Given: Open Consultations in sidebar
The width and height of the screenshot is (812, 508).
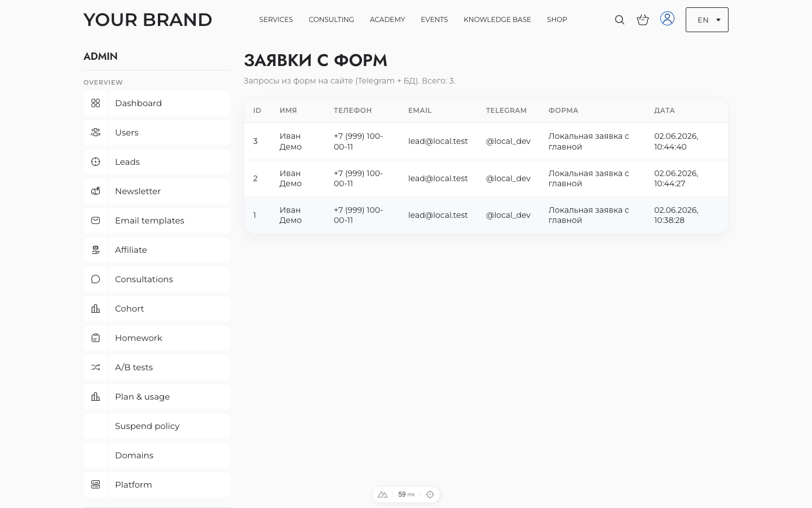Looking at the screenshot, I should coord(157,279).
